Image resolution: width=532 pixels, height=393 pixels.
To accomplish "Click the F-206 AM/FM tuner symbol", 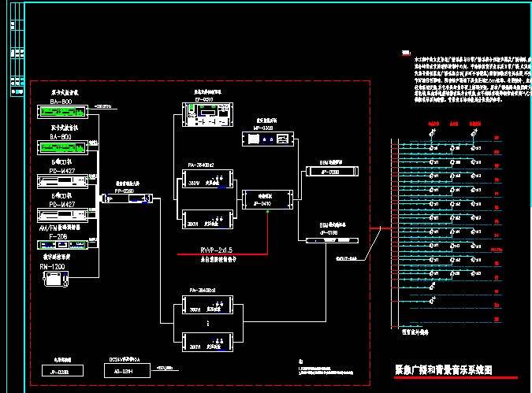I will coord(62,244).
